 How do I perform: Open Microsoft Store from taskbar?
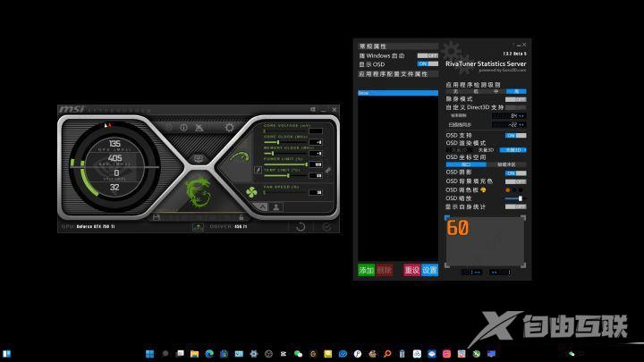(x=225, y=354)
